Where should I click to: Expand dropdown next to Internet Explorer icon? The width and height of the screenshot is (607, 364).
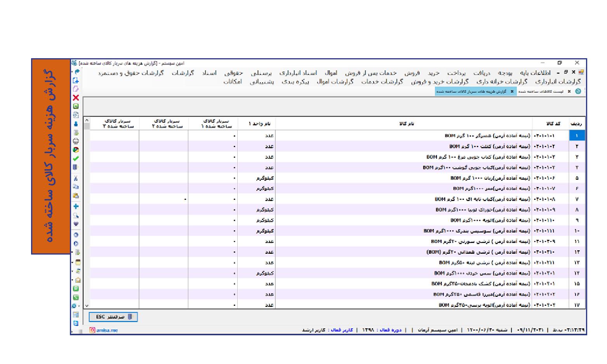click(x=80, y=306)
